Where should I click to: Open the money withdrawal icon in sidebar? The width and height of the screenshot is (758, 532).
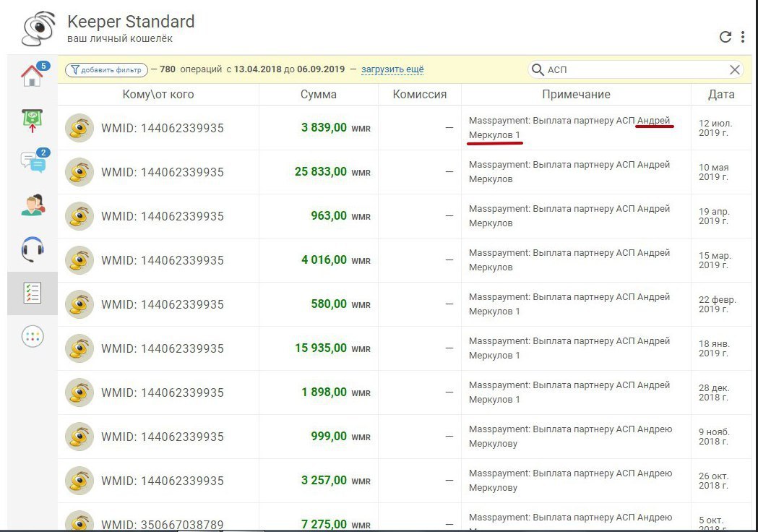(x=33, y=121)
